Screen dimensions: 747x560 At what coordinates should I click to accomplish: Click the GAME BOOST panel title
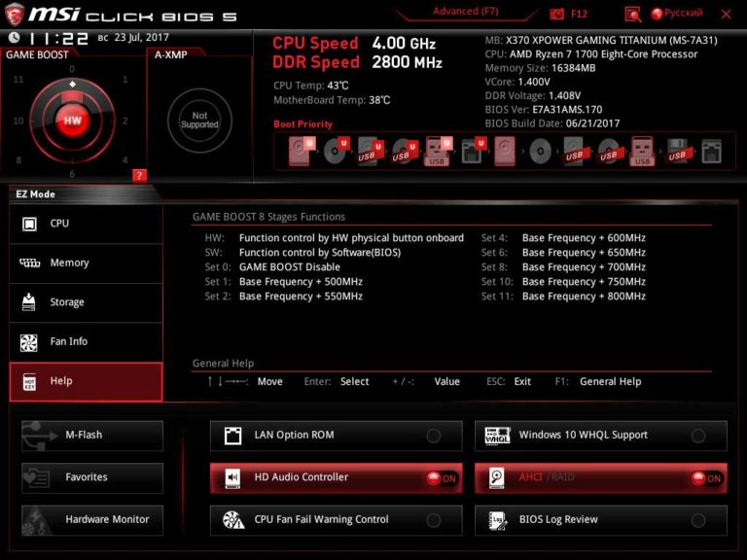pyautogui.click(x=37, y=54)
